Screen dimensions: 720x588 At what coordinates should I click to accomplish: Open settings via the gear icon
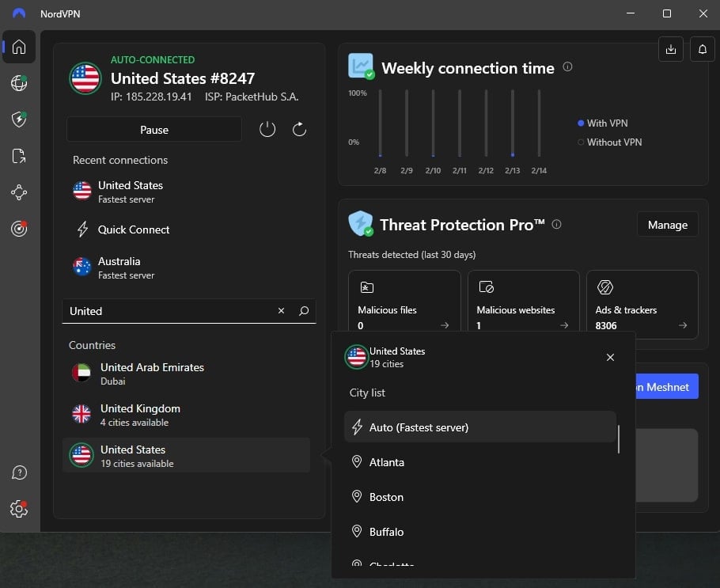[x=19, y=510]
